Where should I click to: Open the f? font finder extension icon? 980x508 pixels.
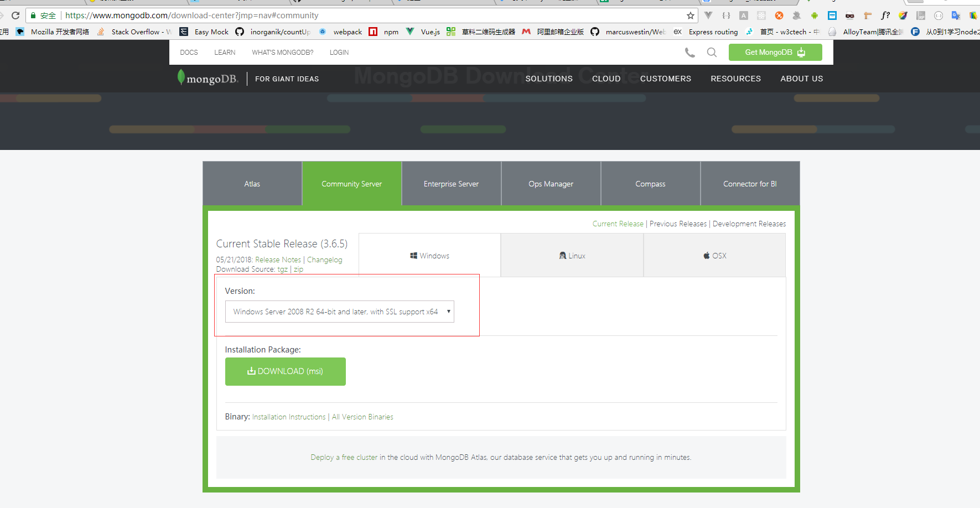(x=885, y=15)
